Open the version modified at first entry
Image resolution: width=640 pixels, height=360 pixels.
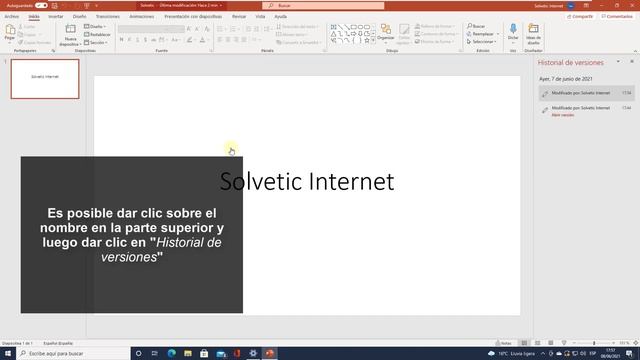(x=587, y=93)
